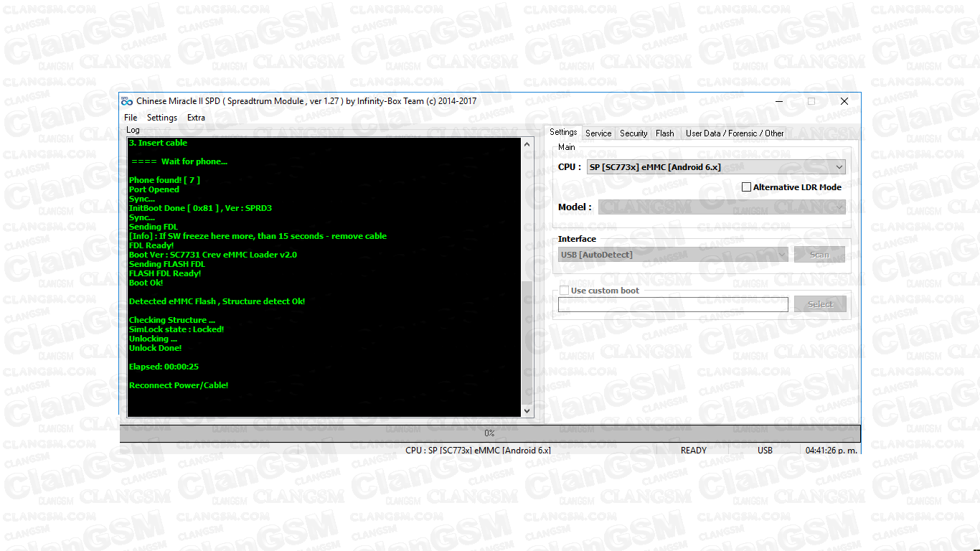The image size is (980, 551).
Task: Click the Scan button
Action: coord(819,255)
